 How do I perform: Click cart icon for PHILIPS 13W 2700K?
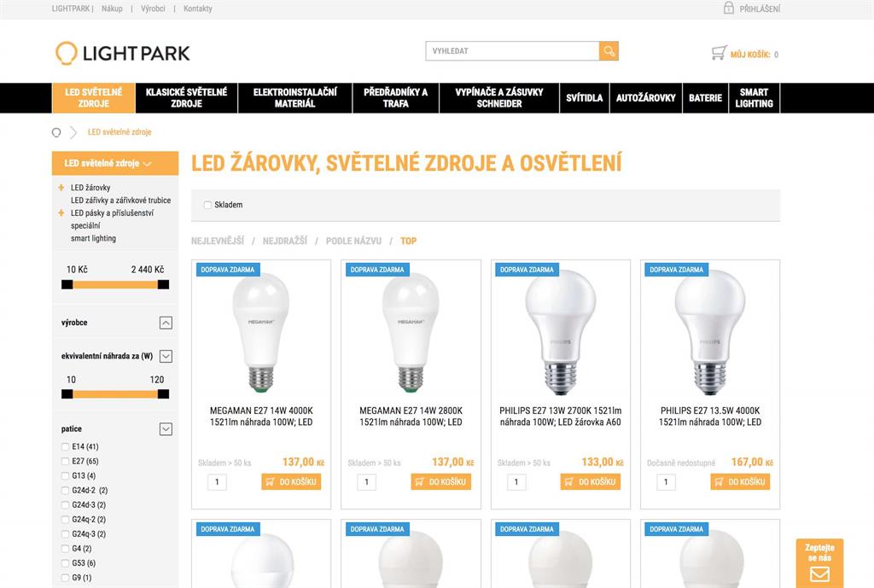tap(569, 481)
